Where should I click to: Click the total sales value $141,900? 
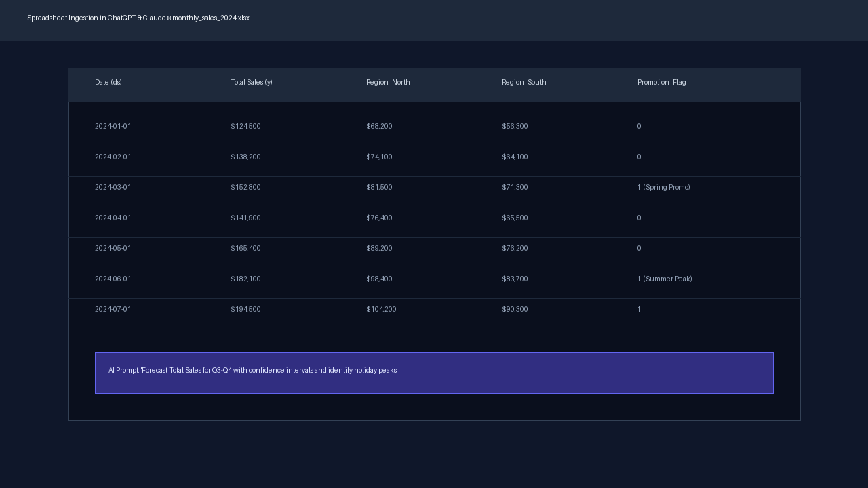pos(245,218)
